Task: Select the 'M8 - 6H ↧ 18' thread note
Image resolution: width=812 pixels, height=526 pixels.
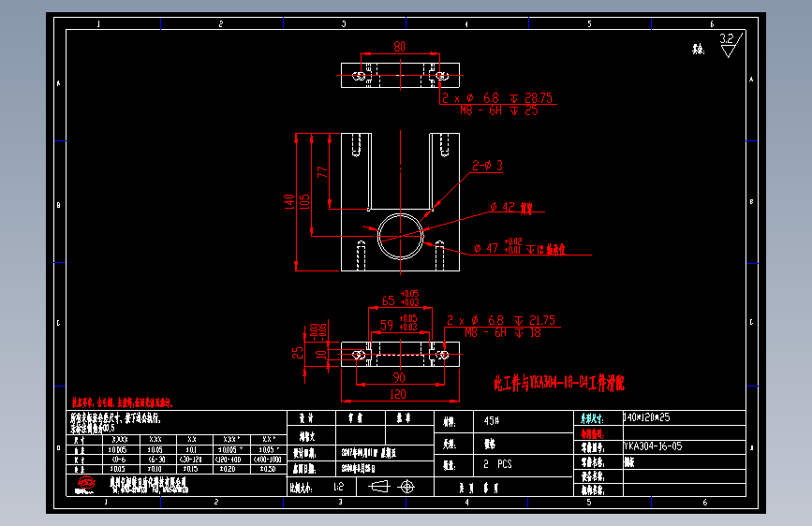Action: (x=502, y=333)
